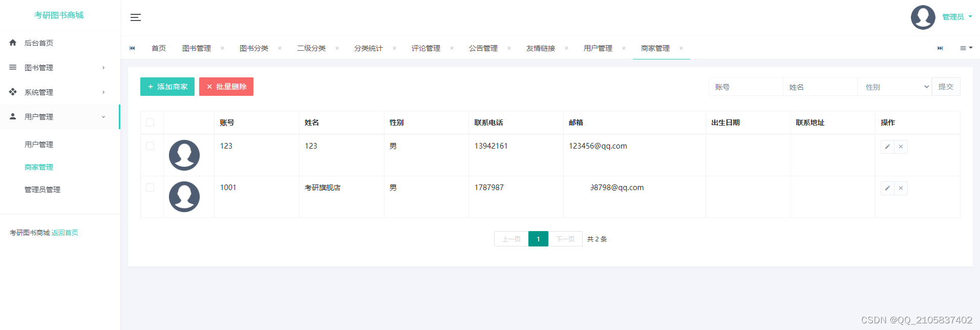Close the 二级分类 tab
The image size is (980, 330).
tap(337, 48)
